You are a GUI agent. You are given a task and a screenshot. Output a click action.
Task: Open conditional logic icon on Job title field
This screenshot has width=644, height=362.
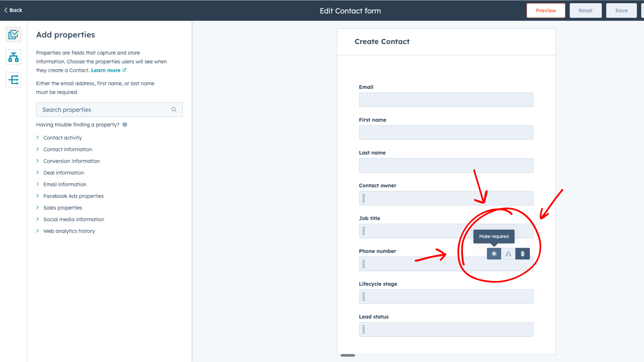tap(508, 253)
